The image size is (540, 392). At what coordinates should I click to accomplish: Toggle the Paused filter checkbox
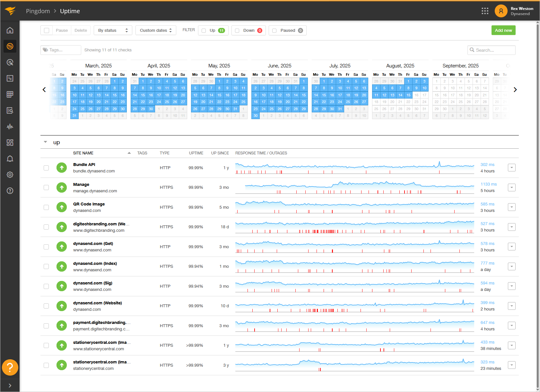(x=274, y=30)
